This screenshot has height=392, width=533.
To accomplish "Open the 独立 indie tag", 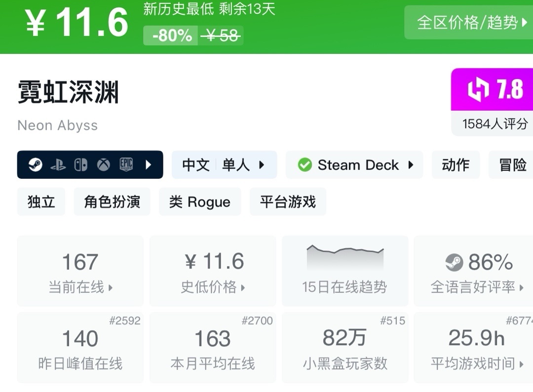I will [x=41, y=202].
